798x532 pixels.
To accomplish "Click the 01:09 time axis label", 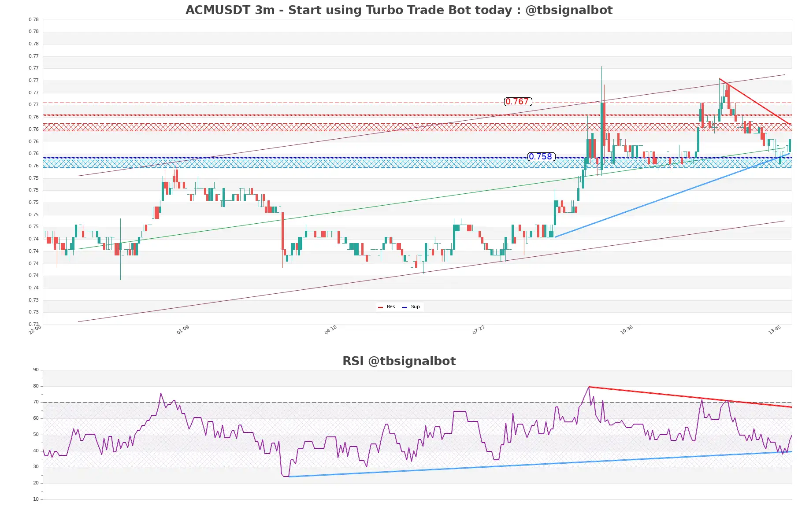I will tap(183, 330).
